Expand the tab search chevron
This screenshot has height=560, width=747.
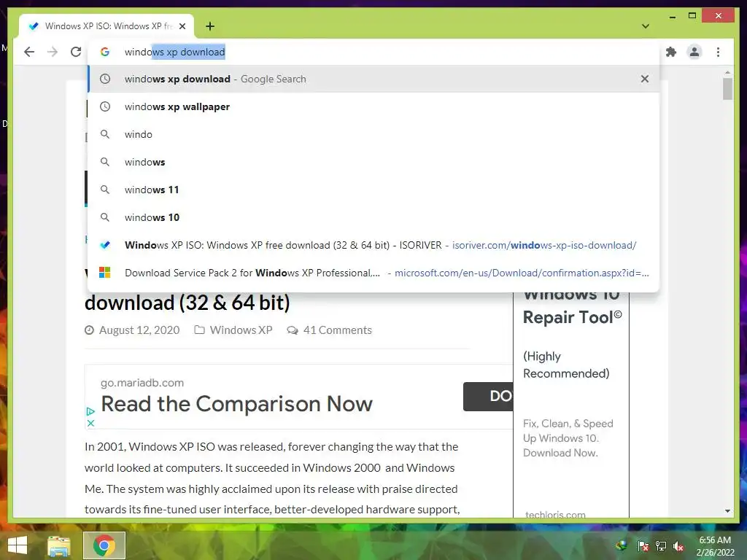pyautogui.click(x=646, y=26)
